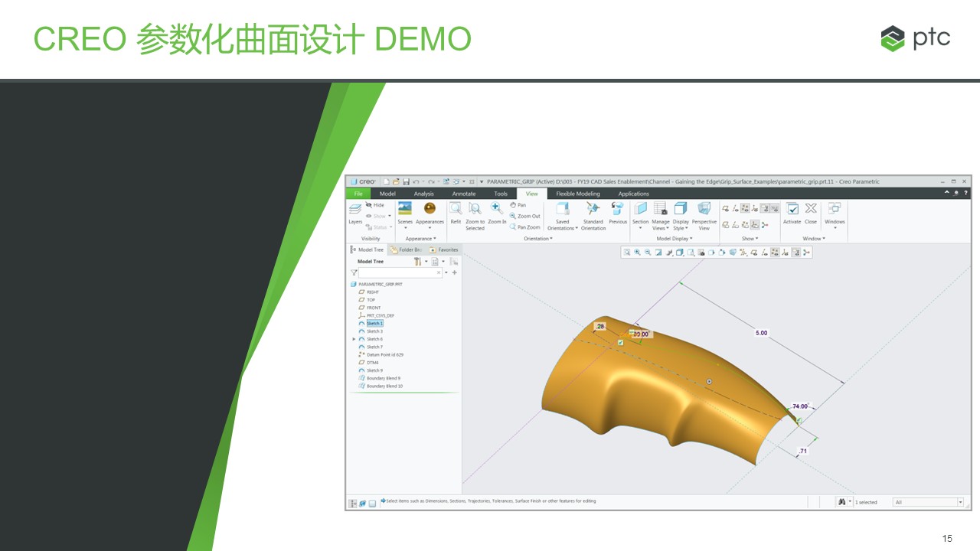Open the Manage Views dropdown
The image size is (980, 551).
pyautogui.click(x=660, y=225)
